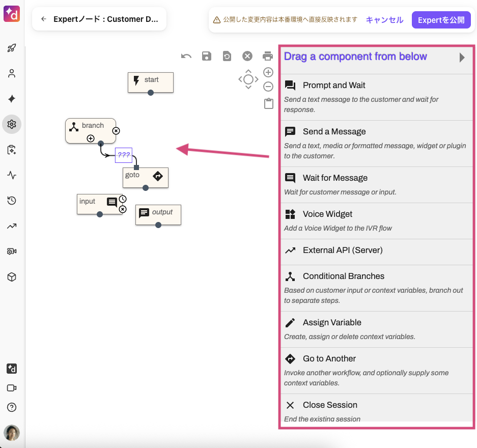Select the rocket launch icon in the sidebar
The image size is (477, 448).
11,48
